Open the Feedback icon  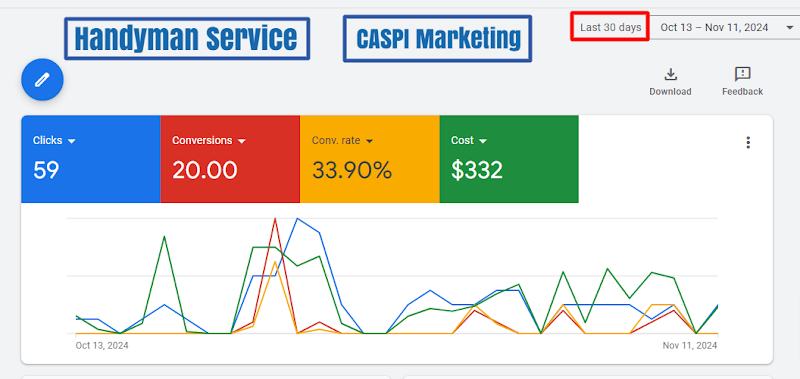742,74
